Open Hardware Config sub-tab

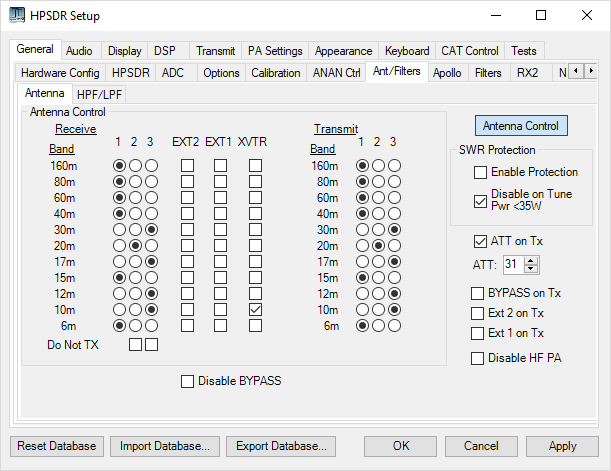pos(60,73)
